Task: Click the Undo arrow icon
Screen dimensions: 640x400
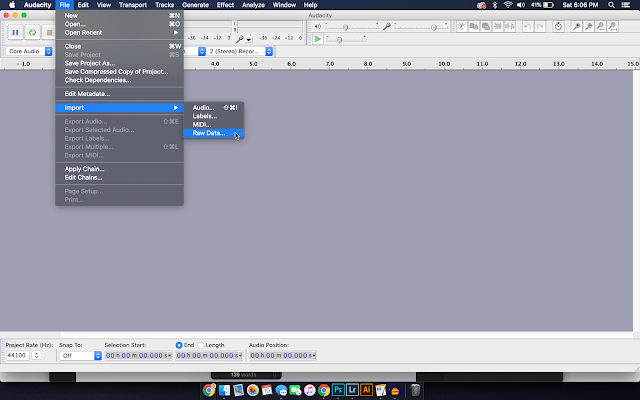Action: pyautogui.click(x=528, y=27)
